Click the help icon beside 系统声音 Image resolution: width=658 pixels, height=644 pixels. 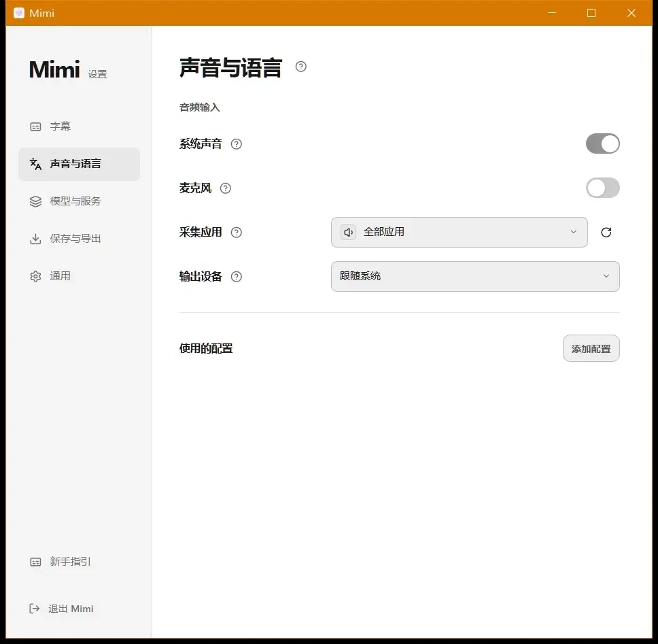(x=237, y=144)
